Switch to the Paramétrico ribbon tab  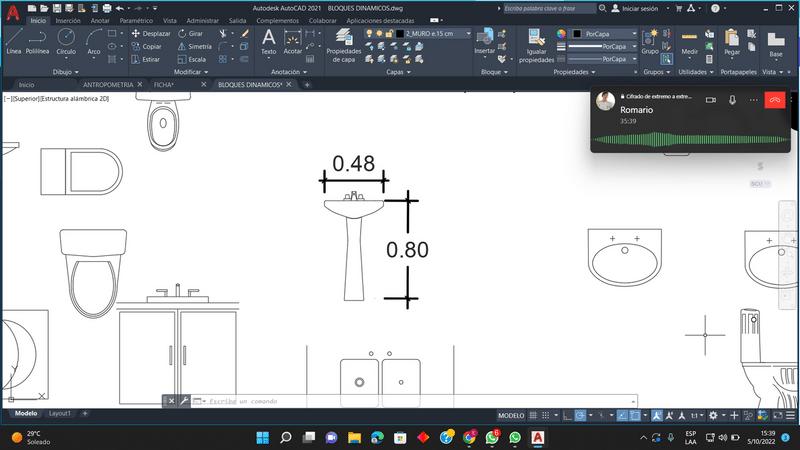tap(136, 21)
